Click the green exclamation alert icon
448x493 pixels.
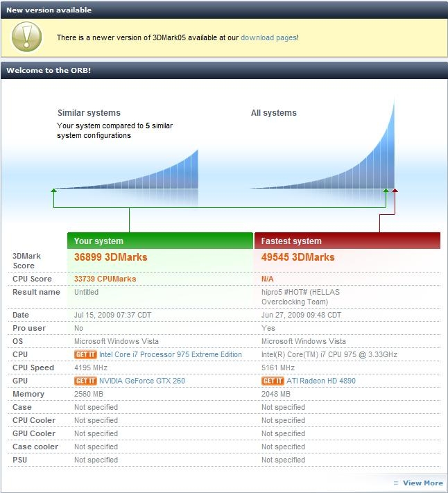coord(27,37)
